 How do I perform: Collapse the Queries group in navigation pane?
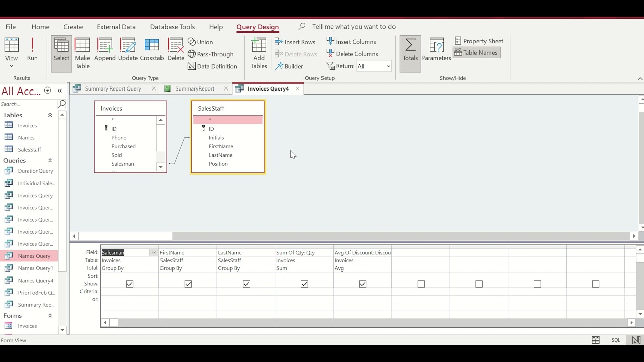coord(50,161)
